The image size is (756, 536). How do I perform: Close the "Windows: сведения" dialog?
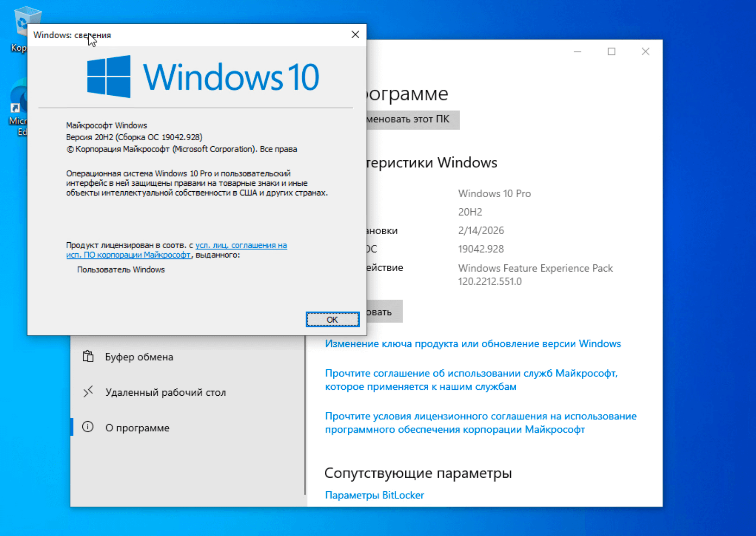click(355, 34)
